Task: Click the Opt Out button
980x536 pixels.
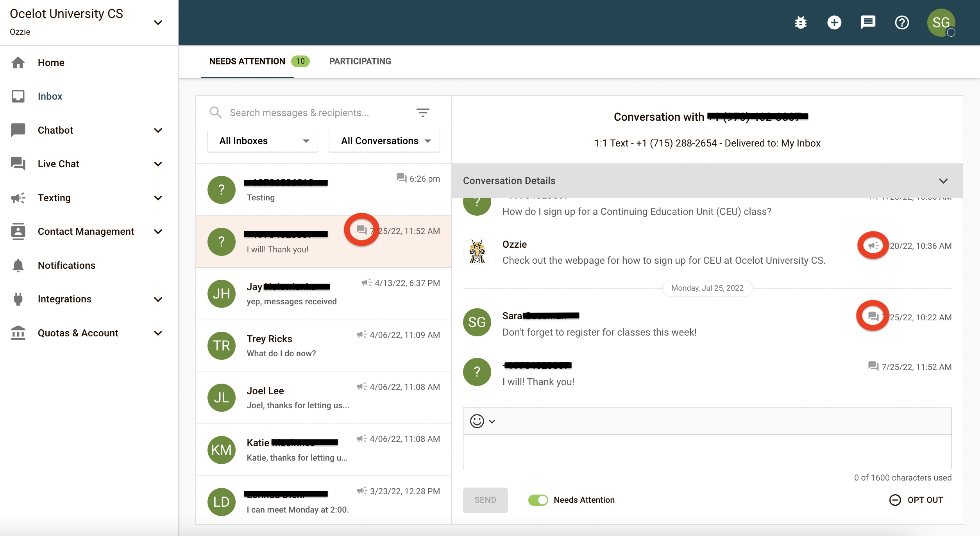Action: point(916,500)
